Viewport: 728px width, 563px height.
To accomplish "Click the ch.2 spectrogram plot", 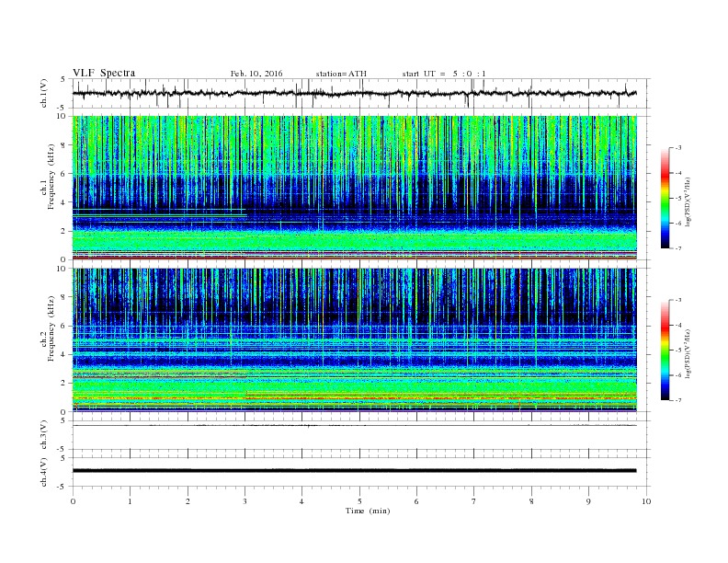I will [x=355, y=339].
